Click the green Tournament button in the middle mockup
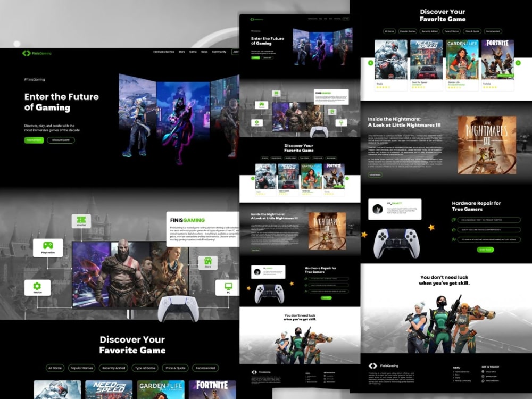The image size is (532, 399). (255, 57)
